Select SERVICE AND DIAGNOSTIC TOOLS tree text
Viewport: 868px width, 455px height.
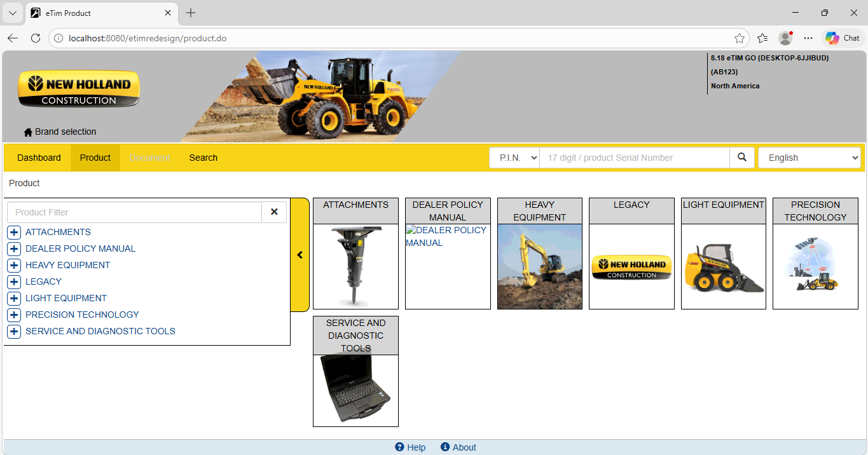100,331
